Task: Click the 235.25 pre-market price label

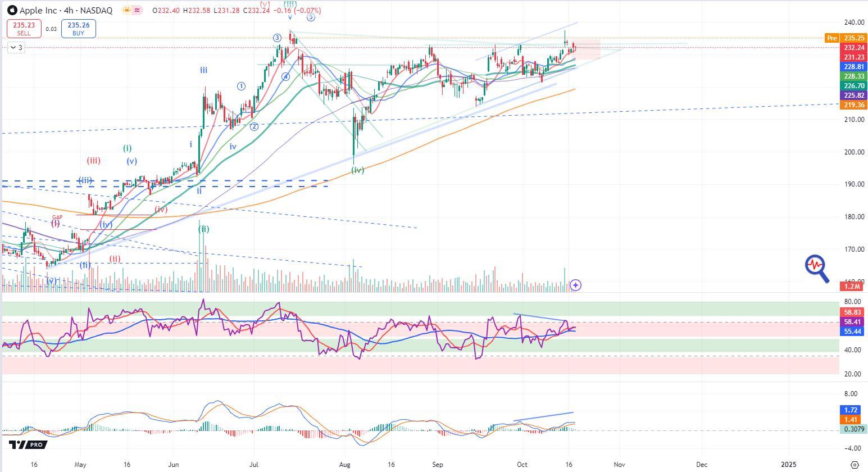Action: click(854, 38)
